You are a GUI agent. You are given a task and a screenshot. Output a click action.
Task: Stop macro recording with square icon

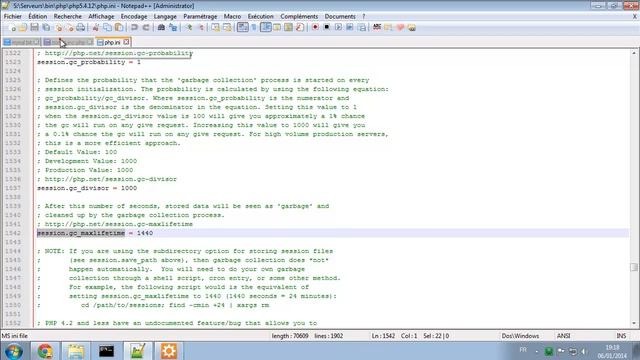327,27
